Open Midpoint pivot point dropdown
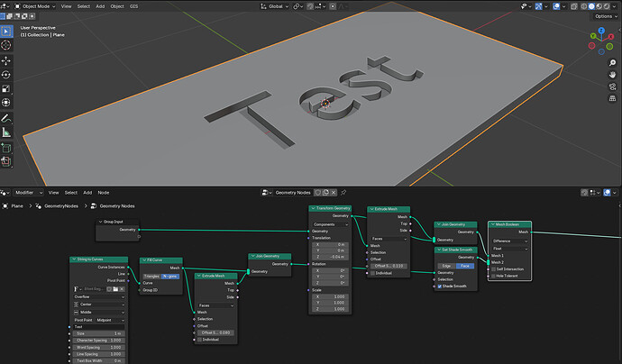 tap(110, 320)
